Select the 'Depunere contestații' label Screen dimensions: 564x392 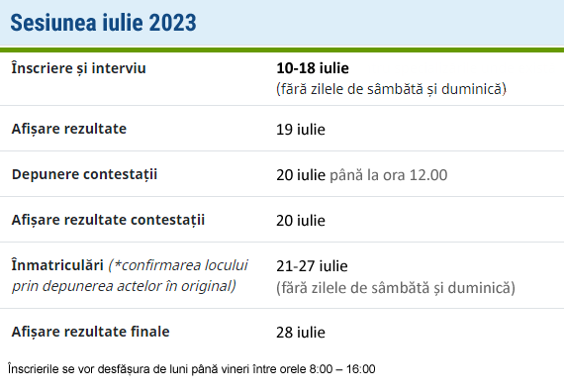click(84, 174)
